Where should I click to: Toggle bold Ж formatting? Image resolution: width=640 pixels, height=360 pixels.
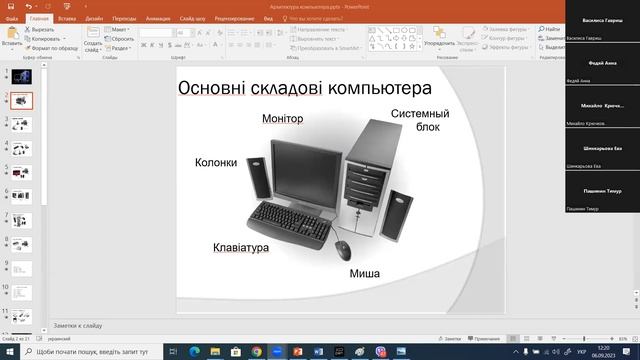(x=144, y=45)
